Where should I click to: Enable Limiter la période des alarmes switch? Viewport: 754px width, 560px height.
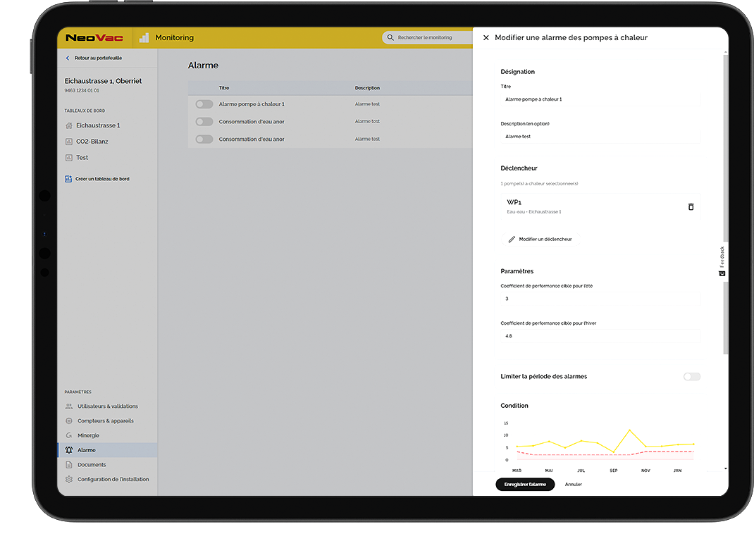tap(691, 377)
